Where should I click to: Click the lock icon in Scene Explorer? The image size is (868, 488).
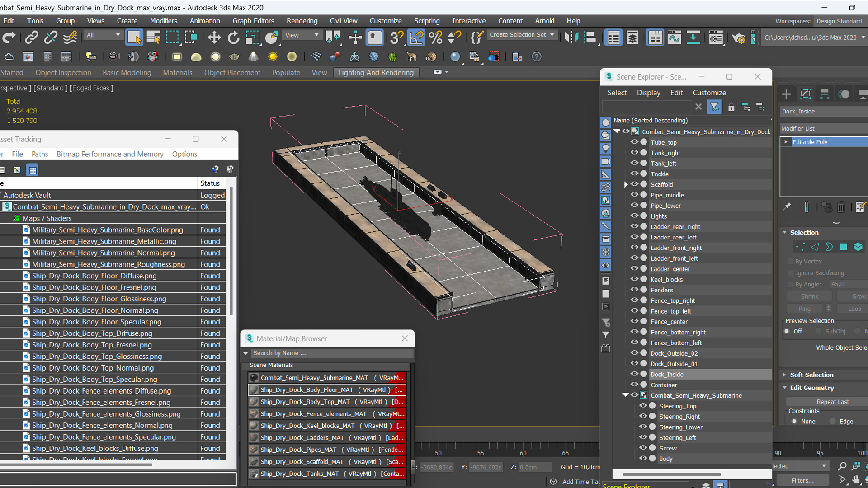pos(731,107)
